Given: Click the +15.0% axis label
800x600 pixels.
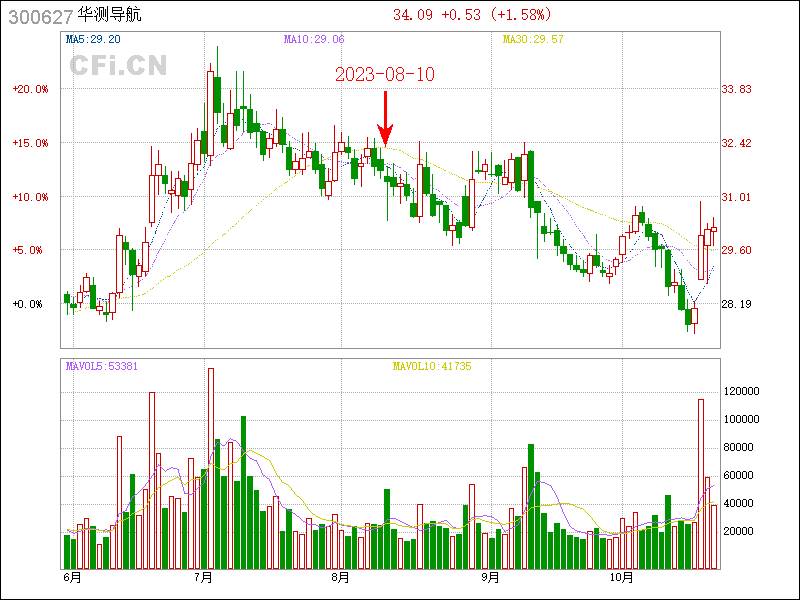Looking at the screenshot, I should pyautogui.click(x=31, y=143).
